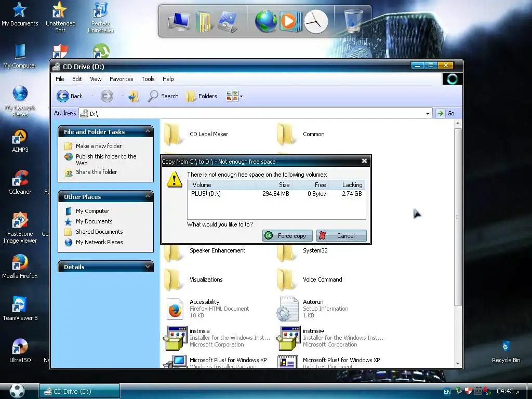Go to My Computer in Other Places
Viewport: 532px width, 399px height.
click(x=92, y=211)
